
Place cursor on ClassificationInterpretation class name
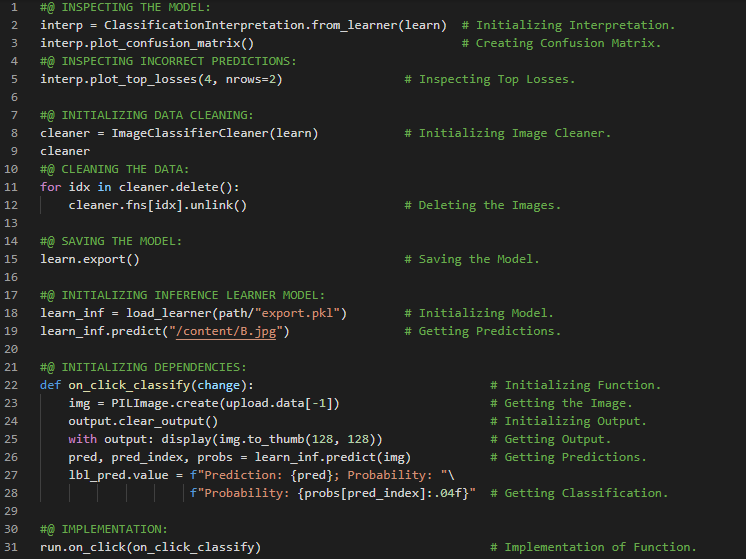coord(190,25)
